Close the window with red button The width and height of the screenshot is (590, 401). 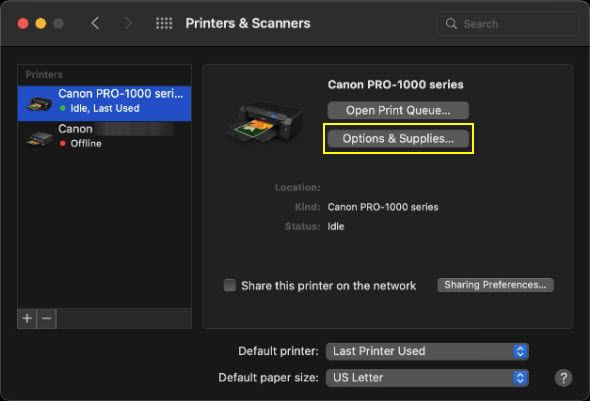23,23
